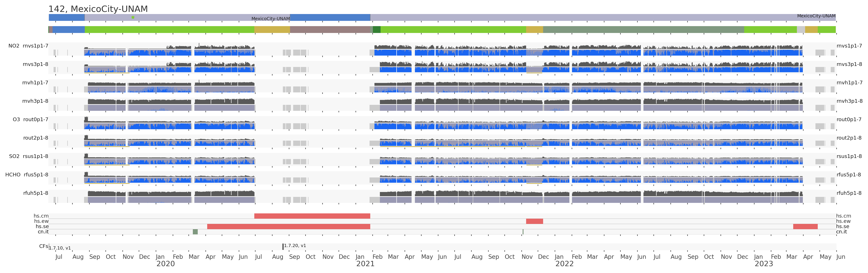Click the dark blue segment in the top location bar
This screenshot has height=273, width=868.
(x=330, y=17)
